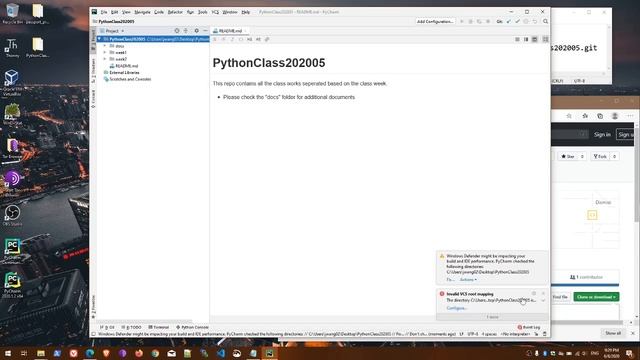Click the Fork button on GitHub page
Viewport: 640px width, 360px height.
[600, 156]
